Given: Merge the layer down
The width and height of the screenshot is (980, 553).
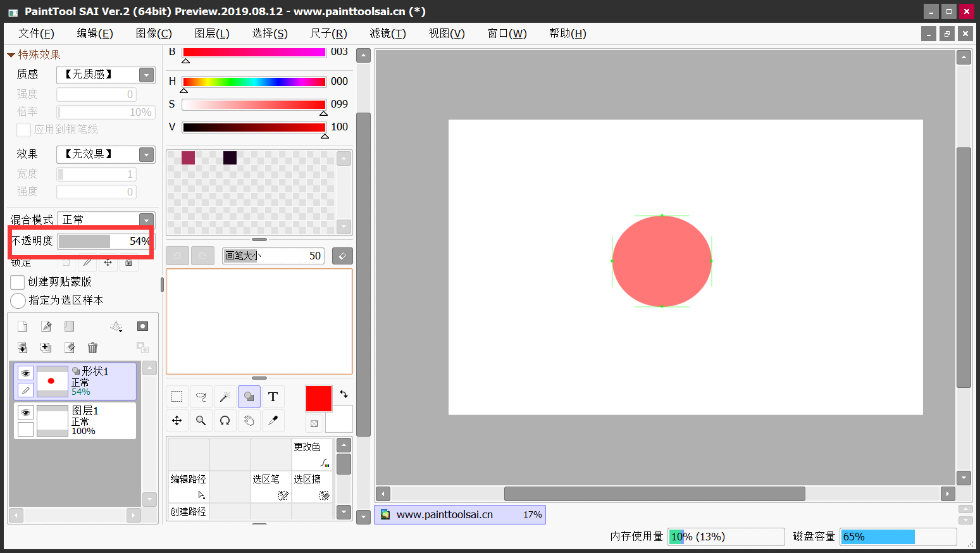Looking at the screenshot, I should point(23,348).
